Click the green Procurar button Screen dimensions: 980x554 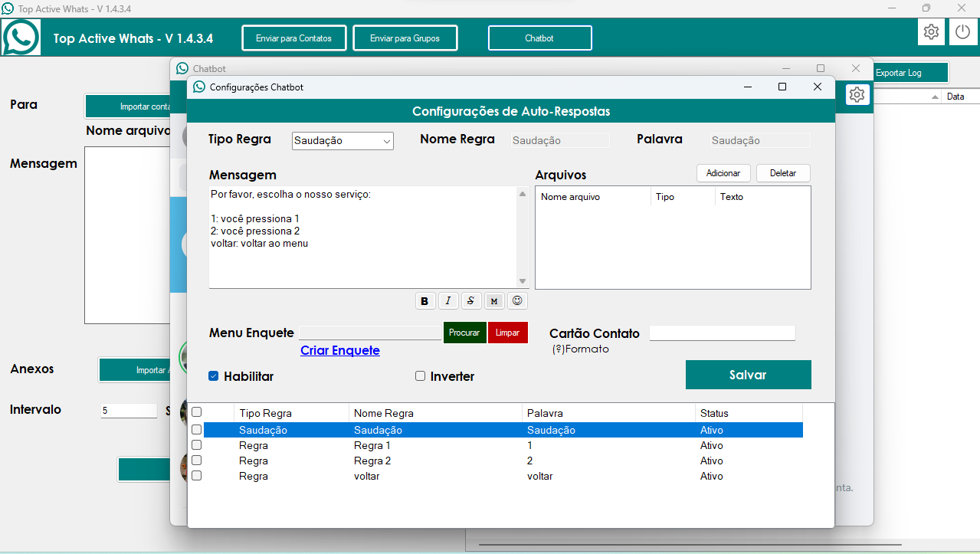[x=464, y=333]
